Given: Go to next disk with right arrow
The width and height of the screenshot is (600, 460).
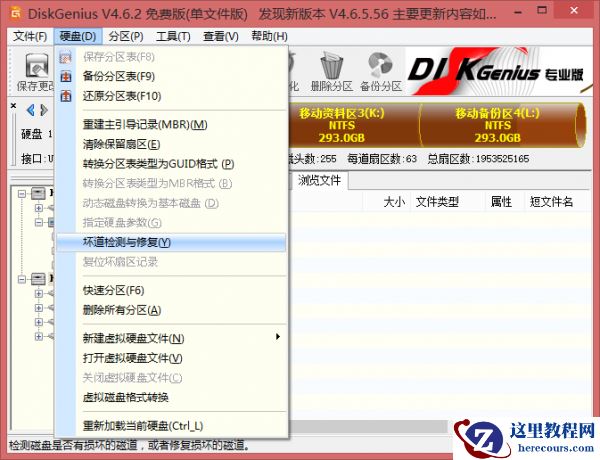Looking at the screenshot, I should [44, 111].
